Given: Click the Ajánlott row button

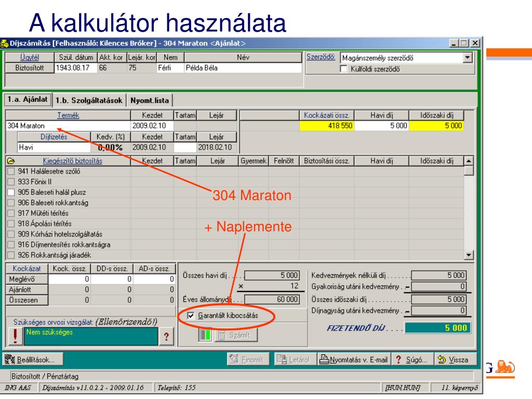Looking at the screenshot, I should [x=27, y=290].
